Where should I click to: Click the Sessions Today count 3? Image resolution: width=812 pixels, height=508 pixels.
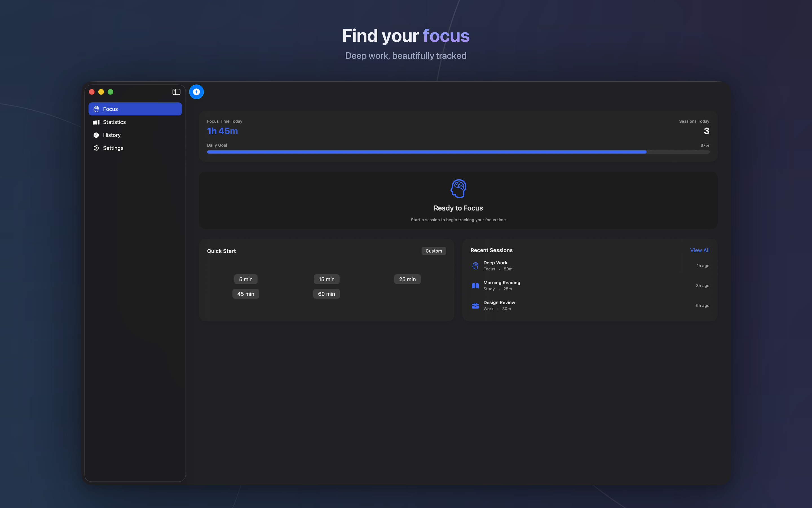(706, 131)
